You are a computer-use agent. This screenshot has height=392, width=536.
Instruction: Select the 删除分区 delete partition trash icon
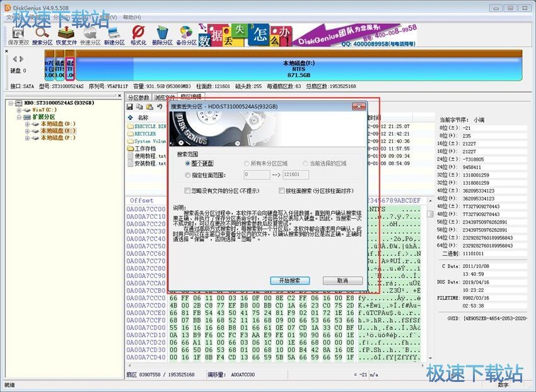[162, 36]
